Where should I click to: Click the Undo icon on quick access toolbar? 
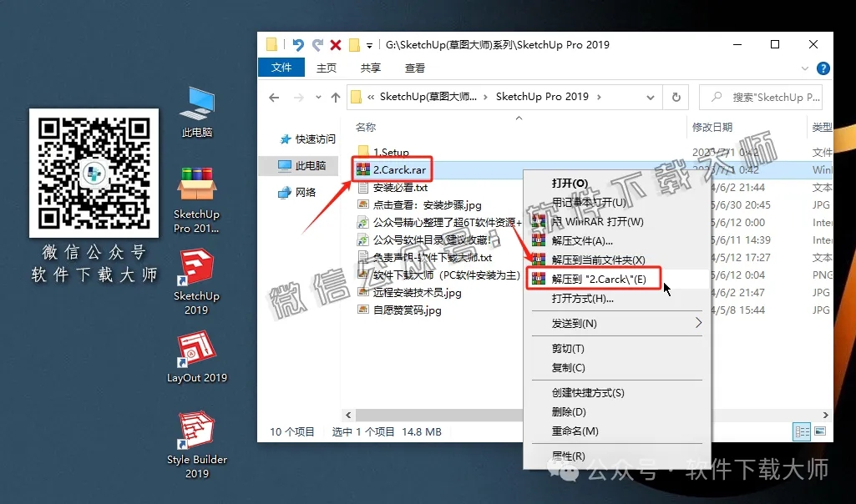click(299, 44)
